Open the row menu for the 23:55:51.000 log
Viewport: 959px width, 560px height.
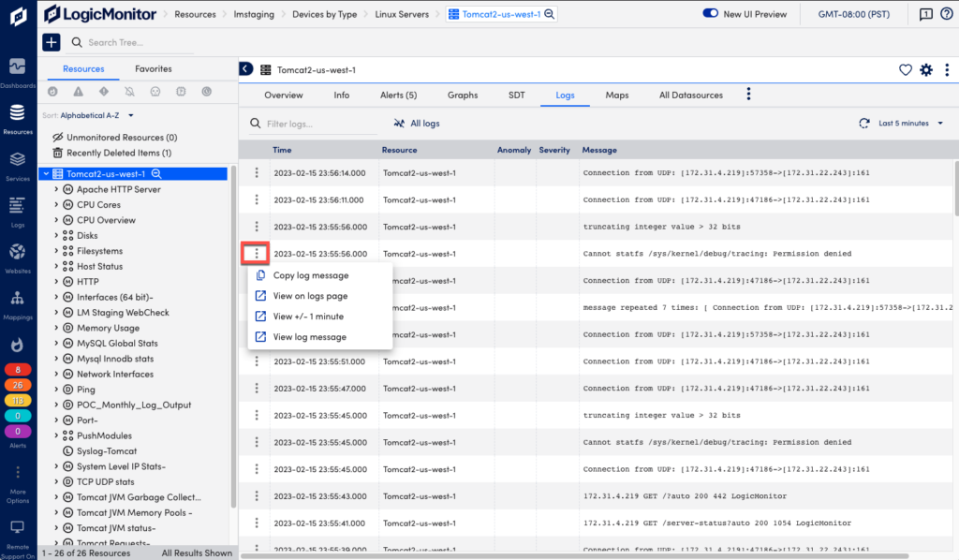tap(257, 361)
